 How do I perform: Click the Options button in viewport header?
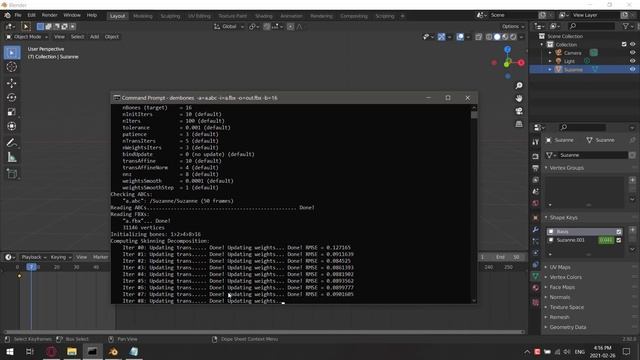[513, 27]
